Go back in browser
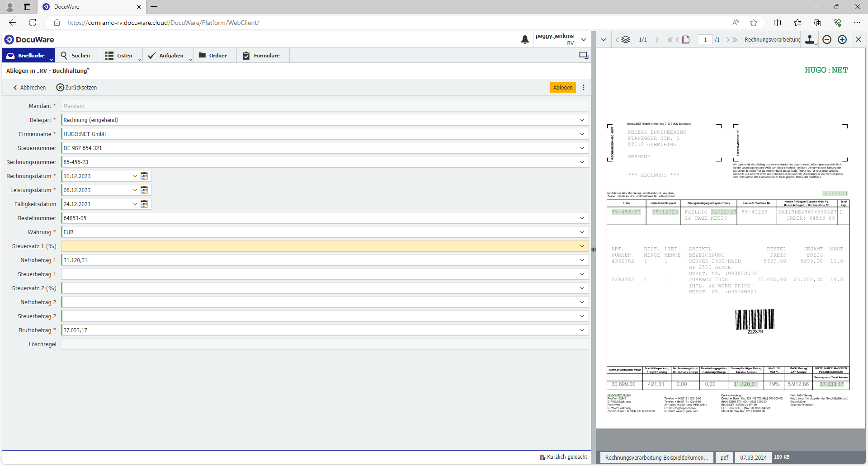The width and height of the screenshot is (868, 466). point(13,23)
